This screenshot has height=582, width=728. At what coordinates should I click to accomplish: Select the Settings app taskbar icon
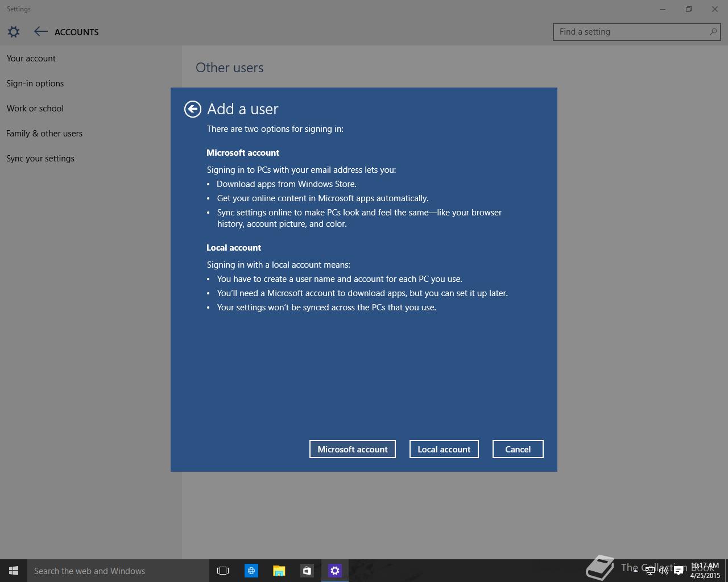(x=334, y=571)
